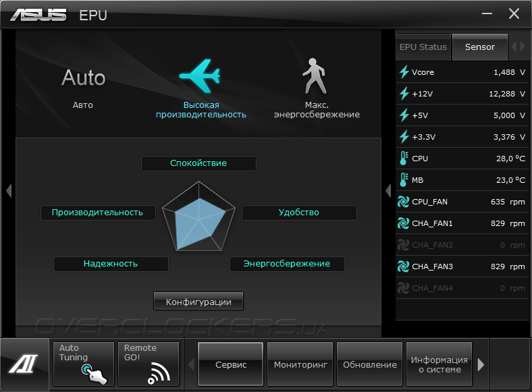Click the CHA_FAN2 label text
This screenshot has height=392, width=532.
432,245
